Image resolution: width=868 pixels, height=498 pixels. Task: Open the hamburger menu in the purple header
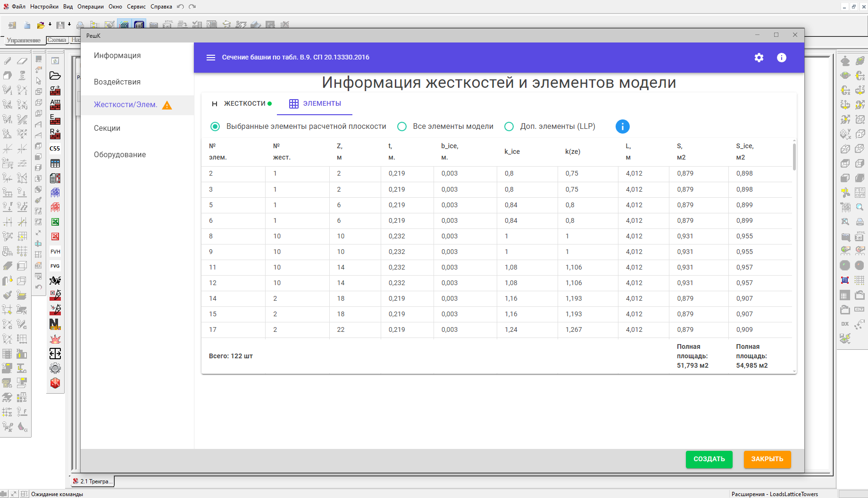pos(211,58)
